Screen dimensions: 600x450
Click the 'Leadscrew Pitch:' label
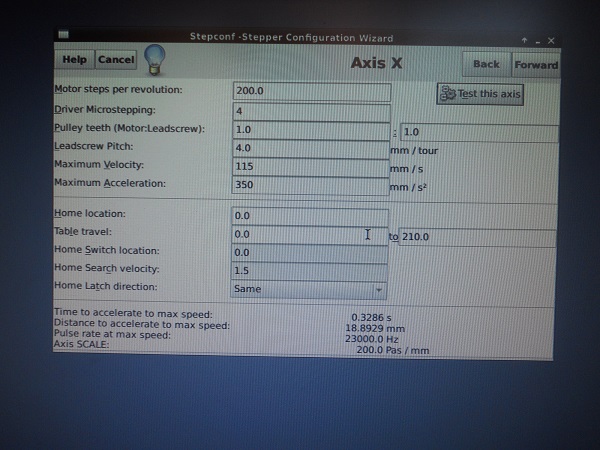93,146
